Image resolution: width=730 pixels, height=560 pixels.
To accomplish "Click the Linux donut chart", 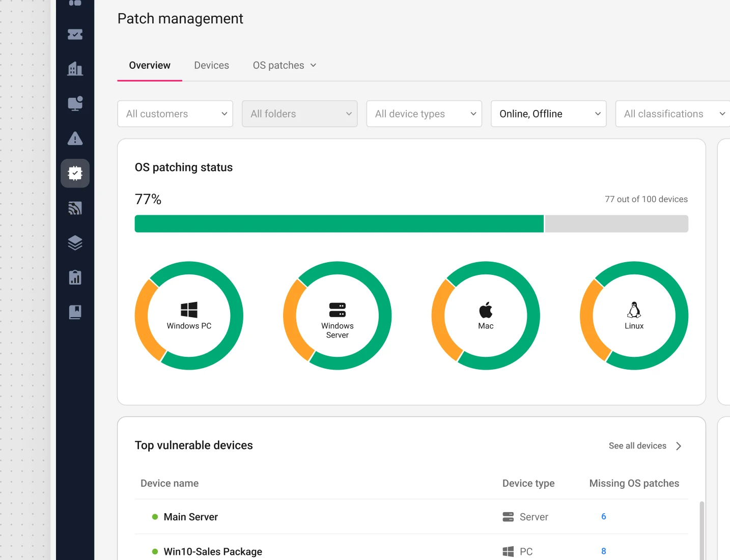I will 634,316.
